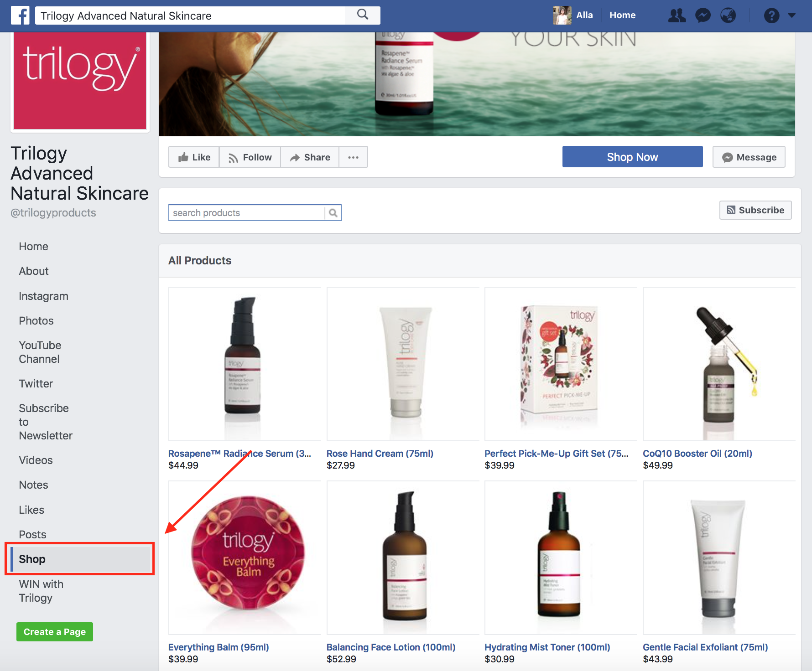
Task: Open Alla's profile picture
Action: click(x=562, y=15)
